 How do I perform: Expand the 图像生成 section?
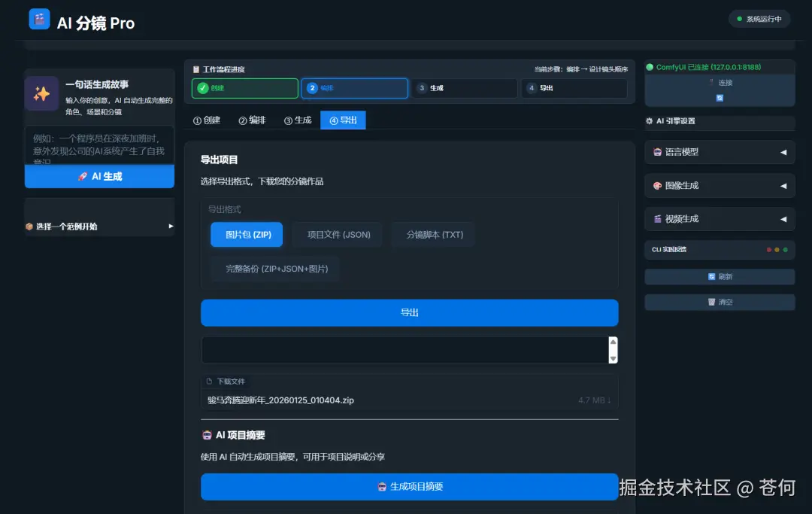click(720, 185)
